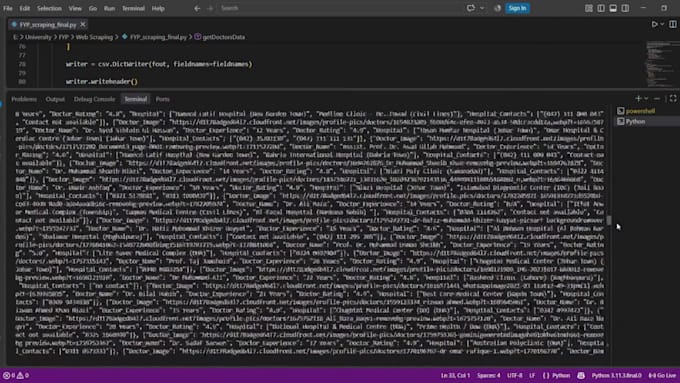
Task: Hide the panel with the minus icon
Action: pos(657,99)
